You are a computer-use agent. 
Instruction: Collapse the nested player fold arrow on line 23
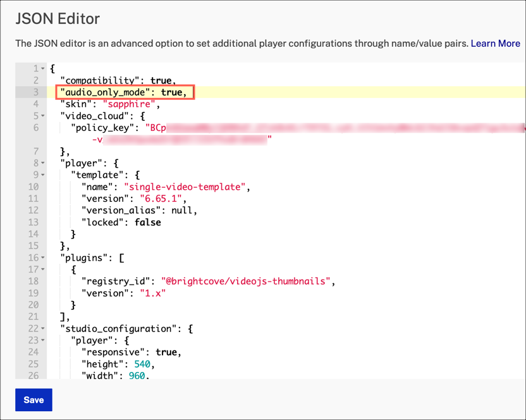(43, 340)
